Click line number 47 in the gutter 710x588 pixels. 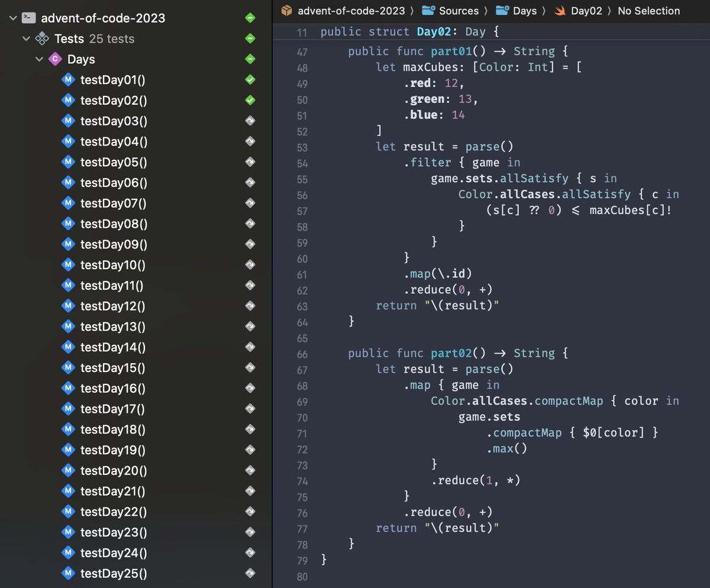(x=302, y=52)
